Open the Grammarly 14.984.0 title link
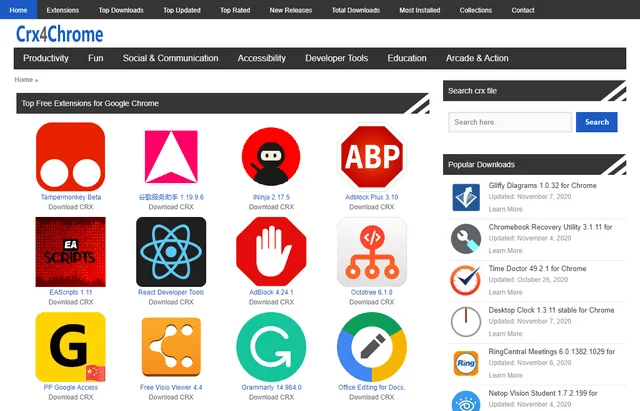 [271, 387]
